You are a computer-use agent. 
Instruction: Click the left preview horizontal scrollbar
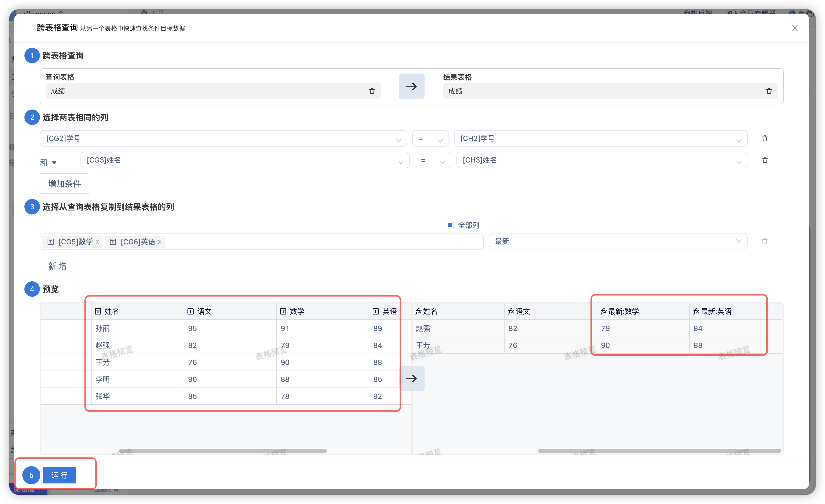(223, 451)
